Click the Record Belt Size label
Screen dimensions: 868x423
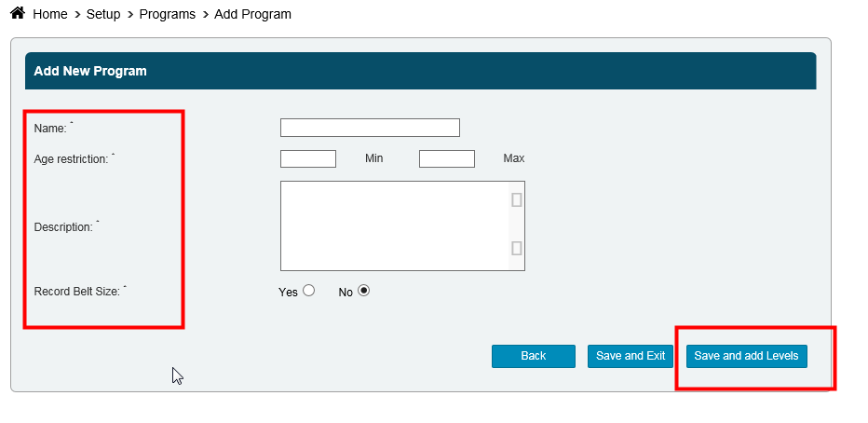pos(76,292)
